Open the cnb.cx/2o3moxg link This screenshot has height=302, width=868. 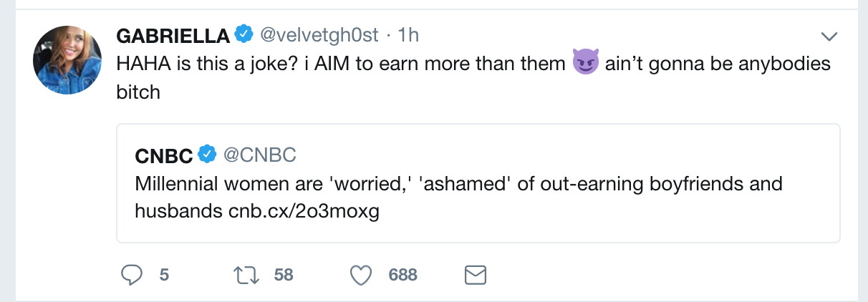[303, 212]
